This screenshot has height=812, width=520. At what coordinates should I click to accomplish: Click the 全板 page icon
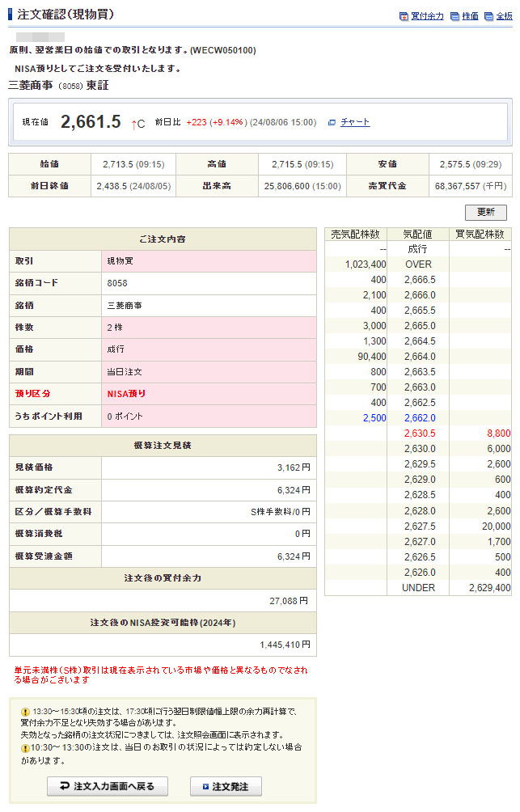click(488, 16)
